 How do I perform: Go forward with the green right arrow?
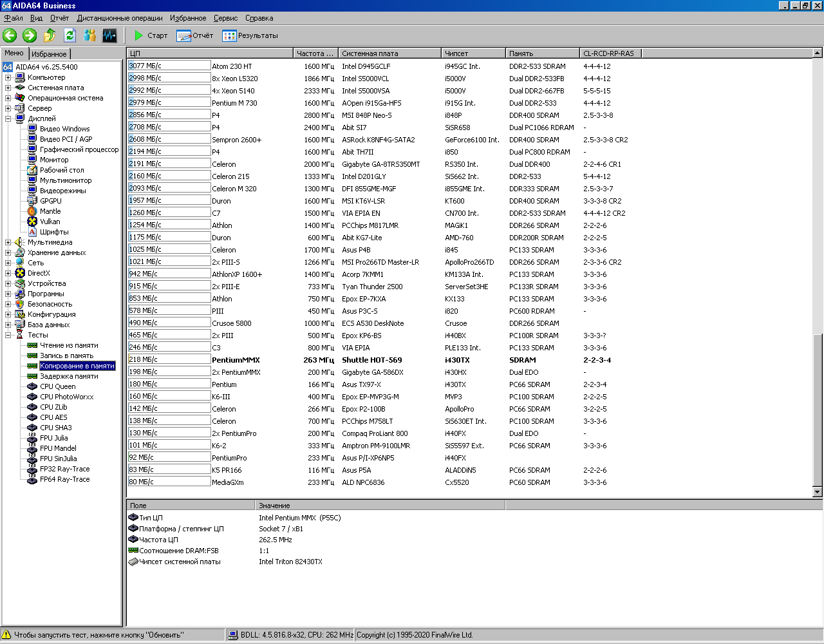point(30,35)
